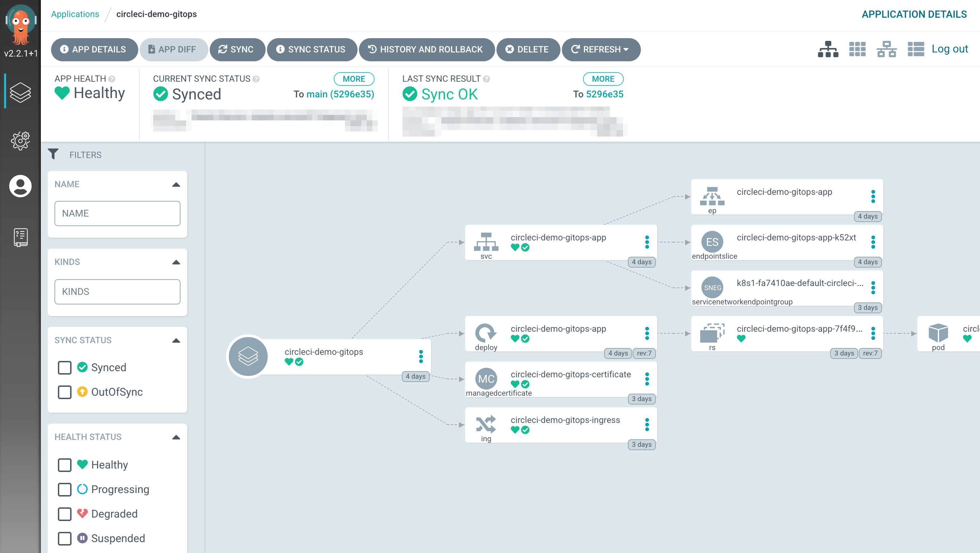980x553 pixels.
Task: Click the Argo CD octopus logo
Action: click(x=20, y=25)
